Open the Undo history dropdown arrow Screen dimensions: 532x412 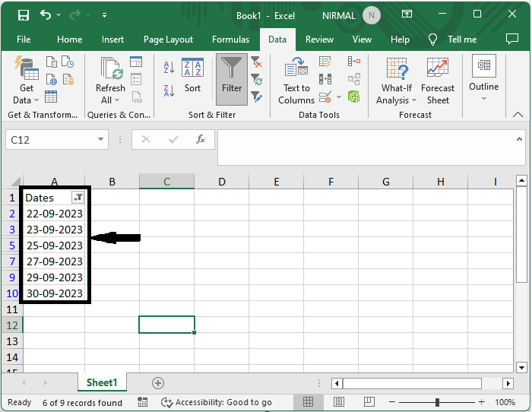pos(59,15)
